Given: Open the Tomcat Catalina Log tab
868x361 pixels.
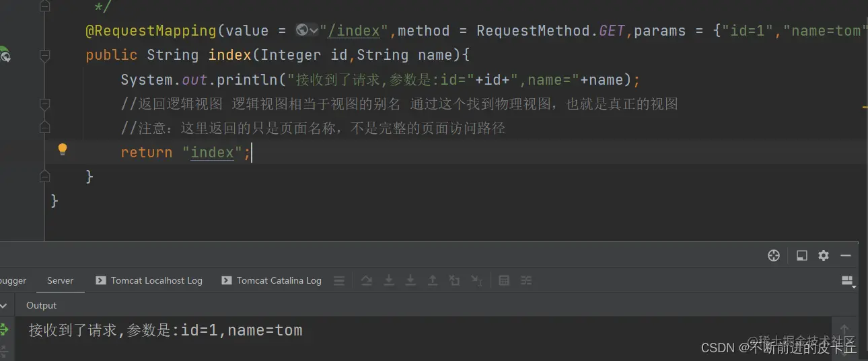Looking at the screenshot, I should [272, 281].
